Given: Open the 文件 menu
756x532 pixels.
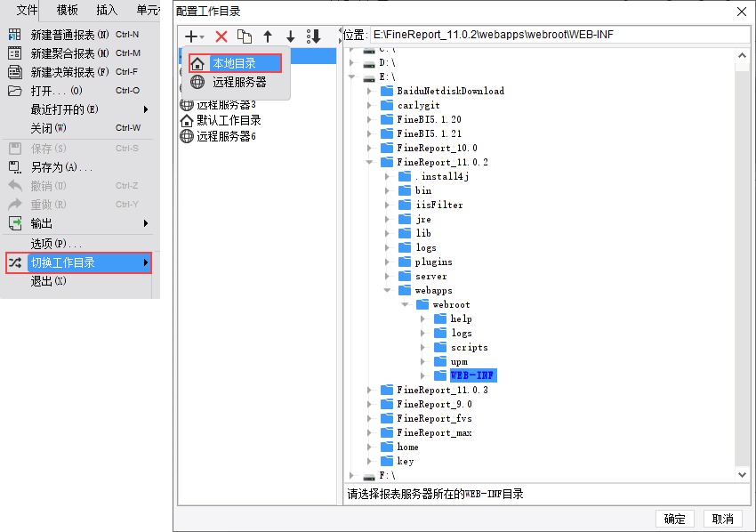Looking at the screenshot, I should 27,10.
